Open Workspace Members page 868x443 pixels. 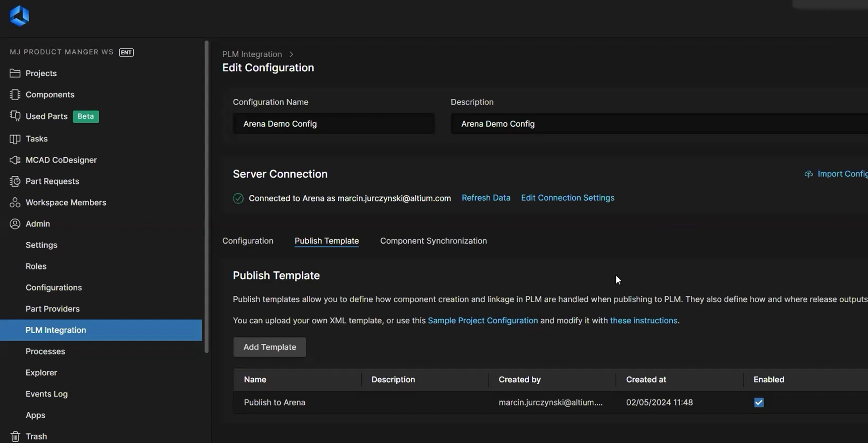tap(66, 202)
